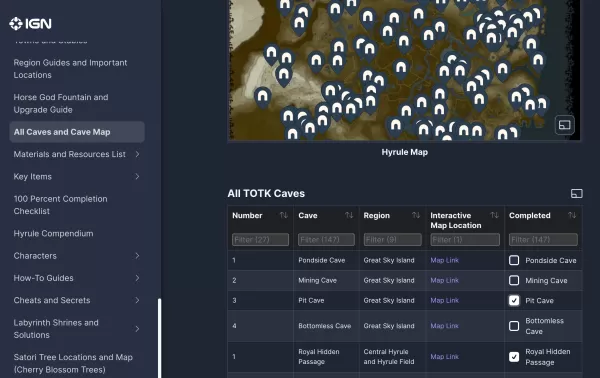The width and height of the screenshot is (600, 378).
Task: Click the Number column filter field
Action: tap(260, 240)
